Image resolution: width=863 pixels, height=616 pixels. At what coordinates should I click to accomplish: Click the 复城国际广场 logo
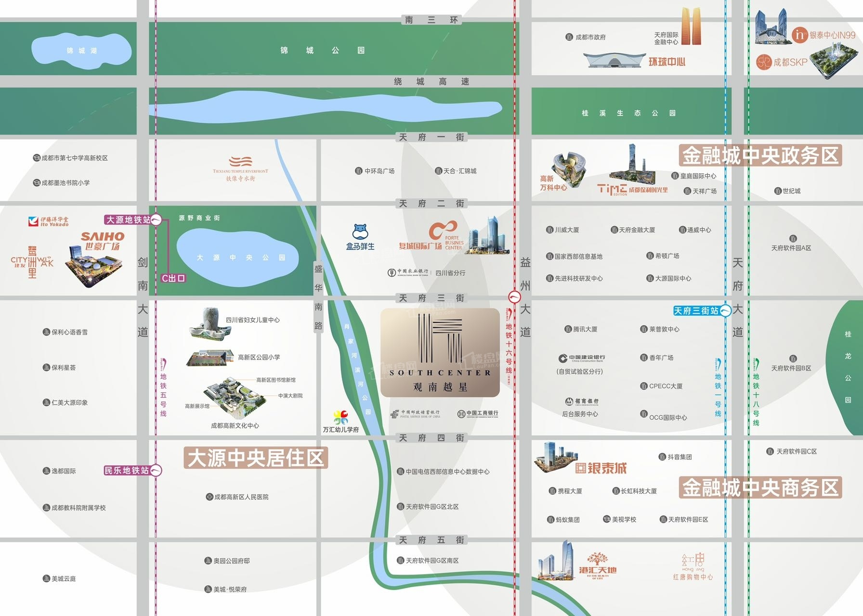[x=431, y=236]
